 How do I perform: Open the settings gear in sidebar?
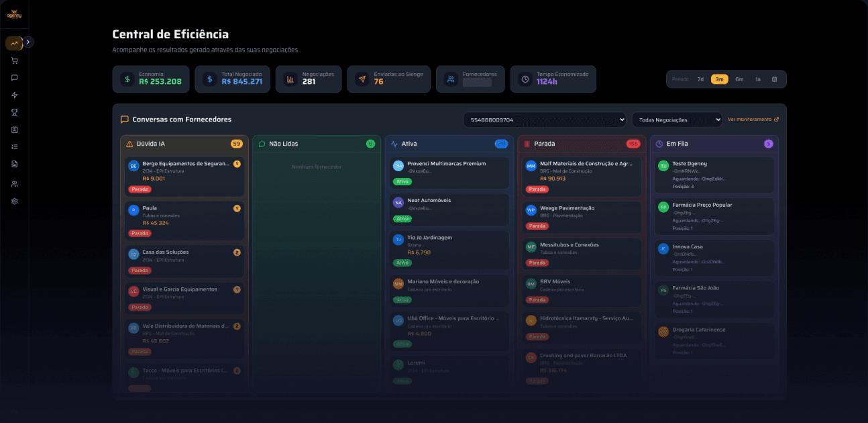(x=14, y=201)
